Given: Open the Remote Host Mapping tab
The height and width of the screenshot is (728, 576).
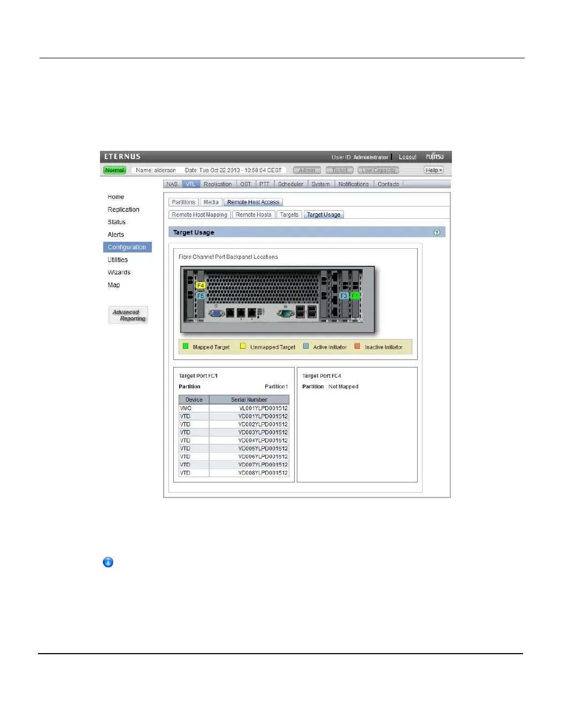Looking at the screenshot, I should (x=199, y=214).
